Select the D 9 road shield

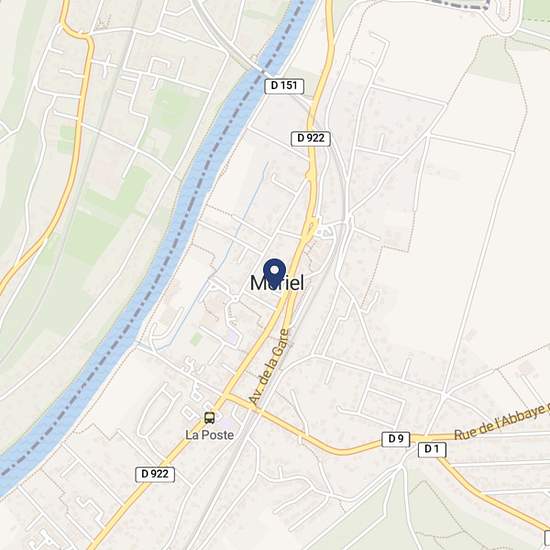[x=396, y=439]
